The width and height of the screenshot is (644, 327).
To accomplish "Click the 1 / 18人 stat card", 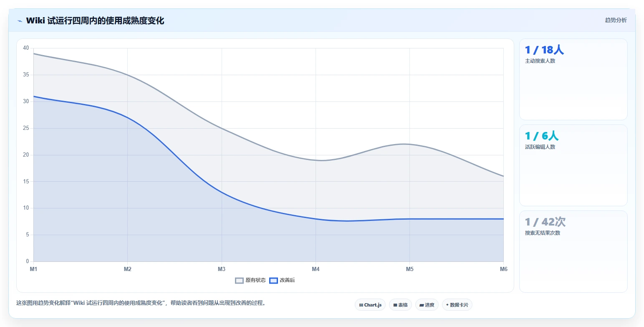I will click(573, 79).
